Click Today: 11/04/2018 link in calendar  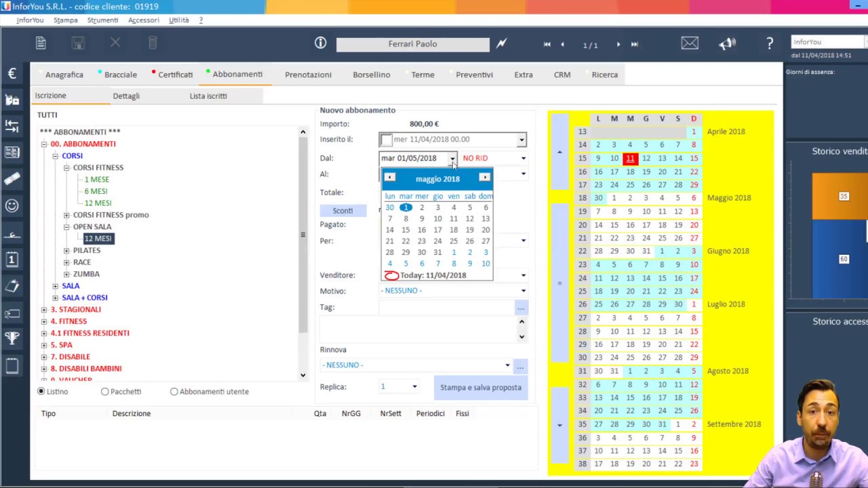433,276
